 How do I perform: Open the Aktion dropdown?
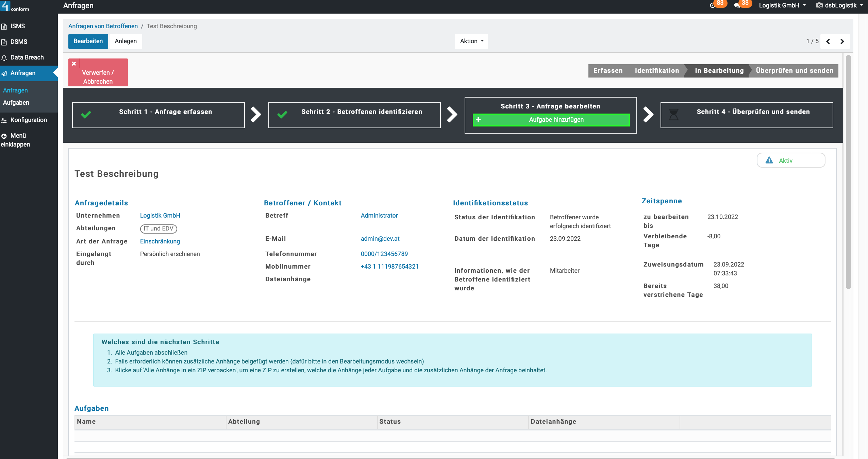[x=471, y=41]
